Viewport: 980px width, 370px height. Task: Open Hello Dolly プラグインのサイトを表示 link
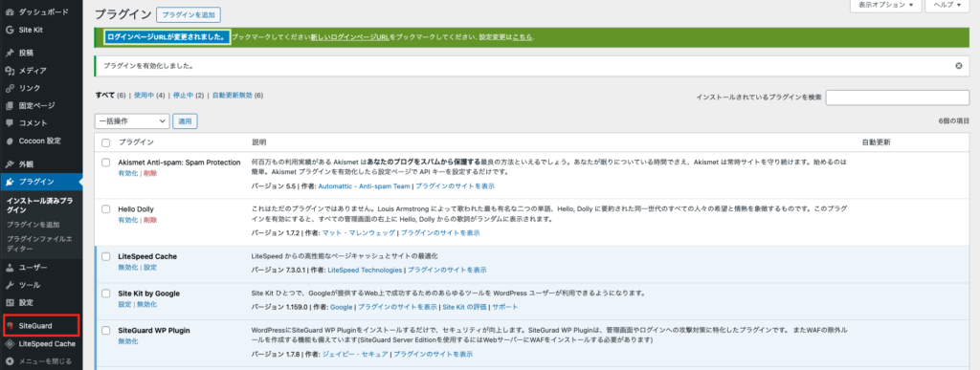pos(440,232)
